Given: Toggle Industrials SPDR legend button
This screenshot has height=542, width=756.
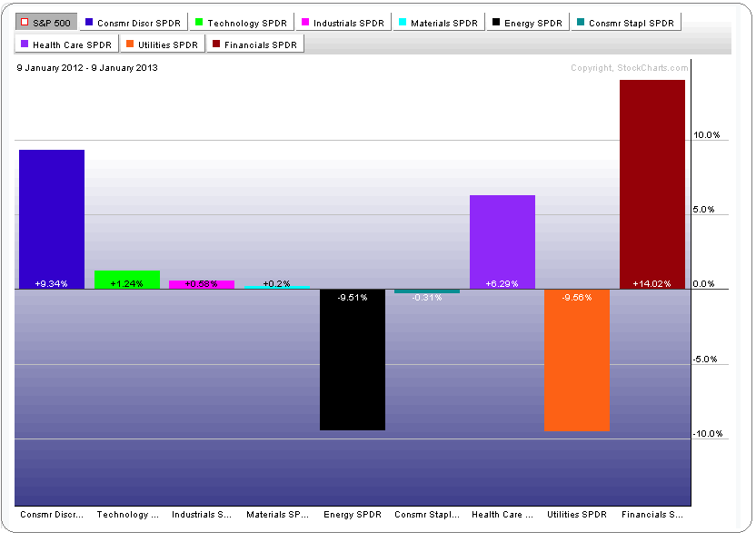Looking at the screenshot, I should 343,22.
